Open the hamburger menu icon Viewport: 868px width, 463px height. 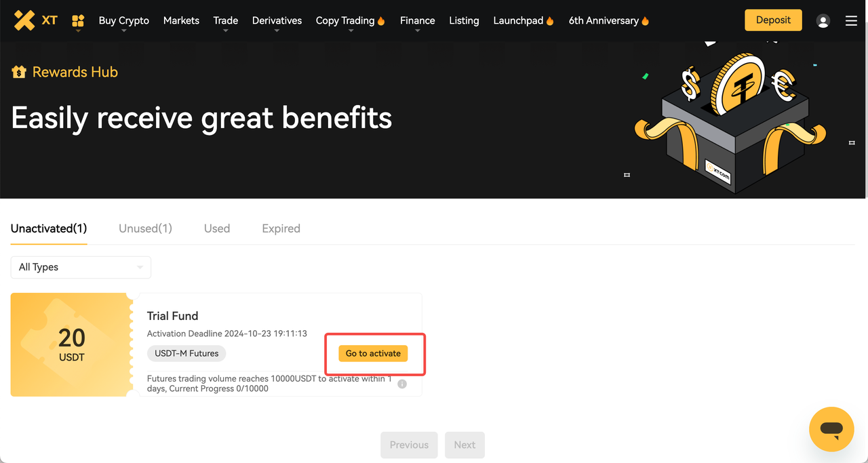[851, 21]
